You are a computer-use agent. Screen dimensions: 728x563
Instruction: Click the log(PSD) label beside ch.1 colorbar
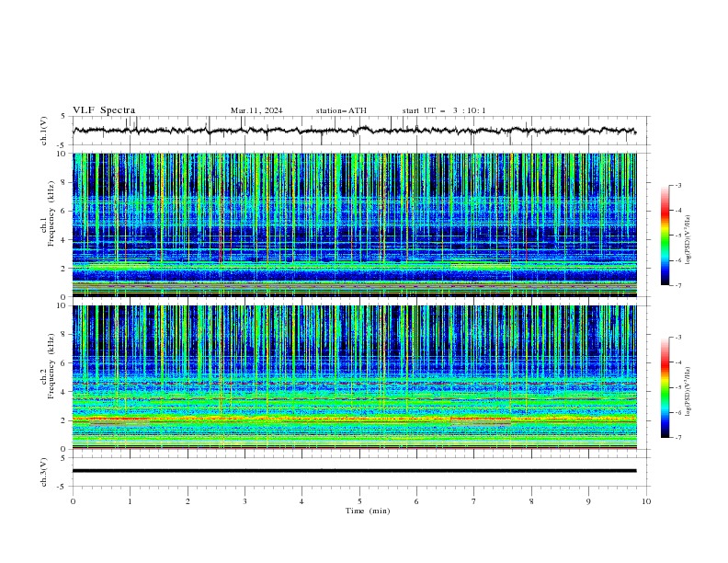pos(688,240)
